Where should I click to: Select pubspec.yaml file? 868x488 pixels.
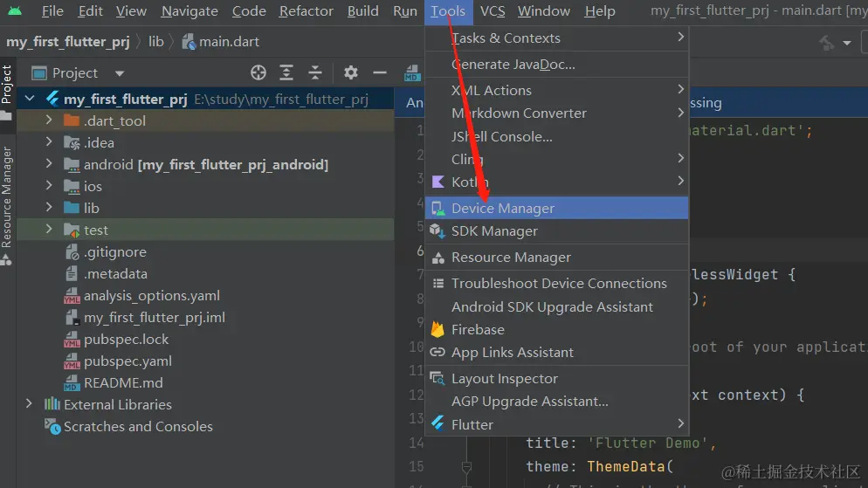point(118,361)
